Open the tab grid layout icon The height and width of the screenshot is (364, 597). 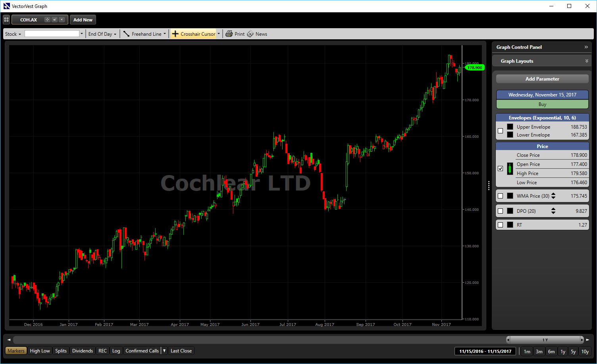tap(6, 19)
